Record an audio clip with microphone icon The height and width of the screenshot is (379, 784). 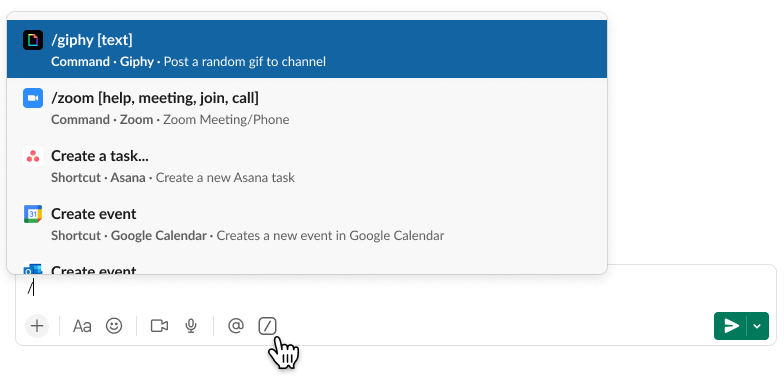[x=190, y=326]
